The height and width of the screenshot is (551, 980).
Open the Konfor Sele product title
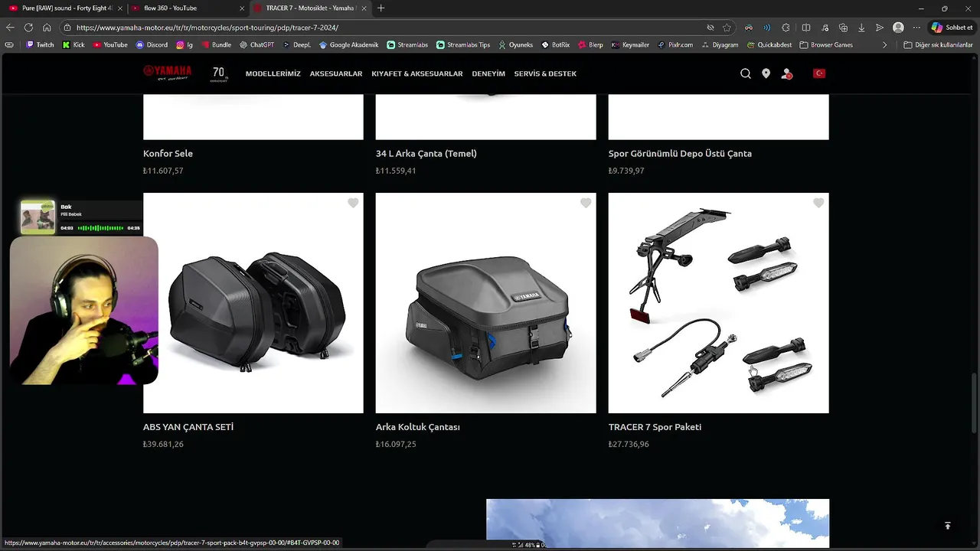[168, 153]
